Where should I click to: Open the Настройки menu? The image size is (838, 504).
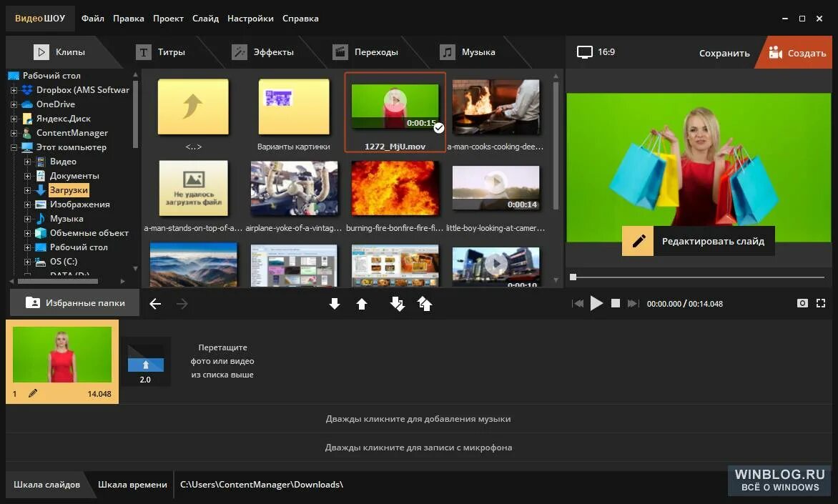point(250,18)
